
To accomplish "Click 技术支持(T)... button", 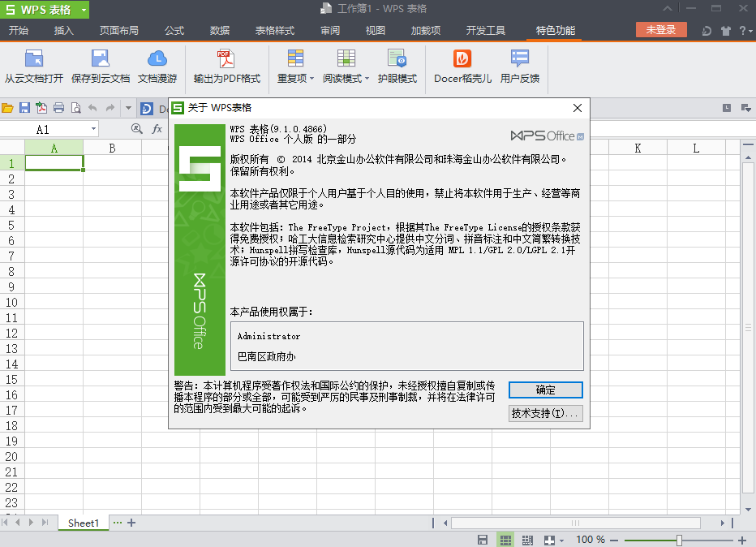I will tap(545, 413).
